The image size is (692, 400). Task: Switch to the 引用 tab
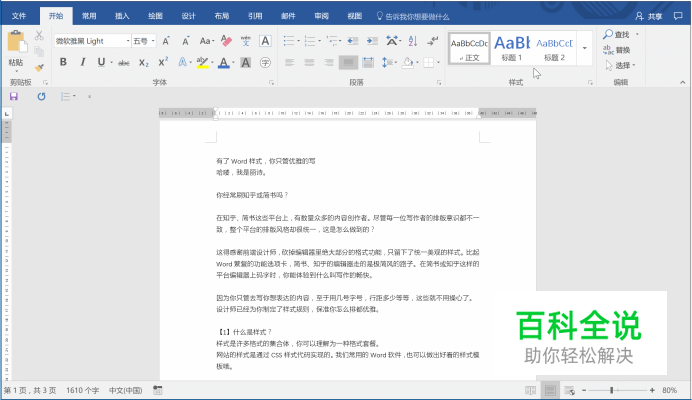tap(255, 16)
